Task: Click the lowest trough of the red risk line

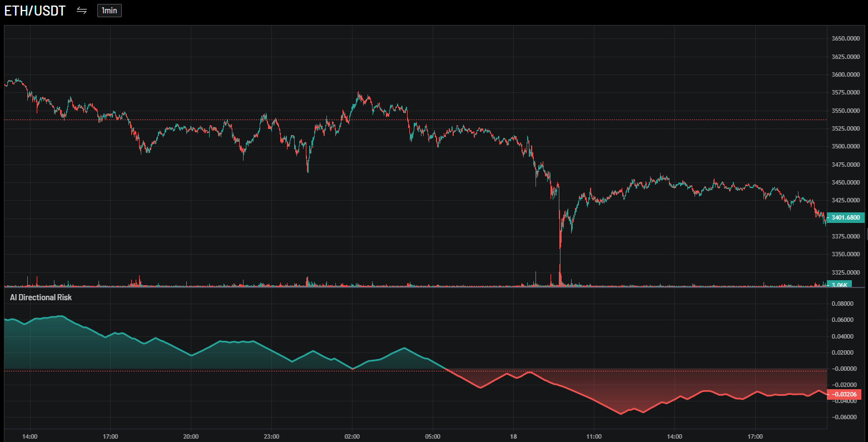Action: [621, 414]
